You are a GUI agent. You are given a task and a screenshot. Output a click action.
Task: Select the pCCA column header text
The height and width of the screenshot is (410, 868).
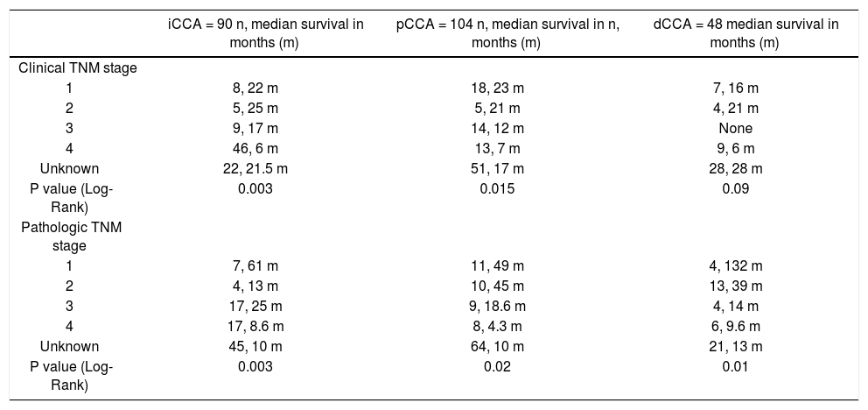click(507, 32)
